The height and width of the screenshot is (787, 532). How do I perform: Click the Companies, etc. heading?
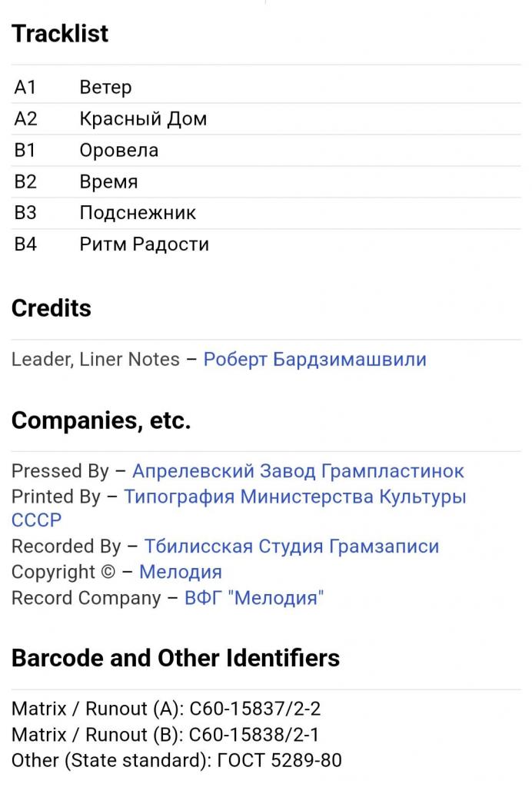pyautogui.click(x=101, y=420)
